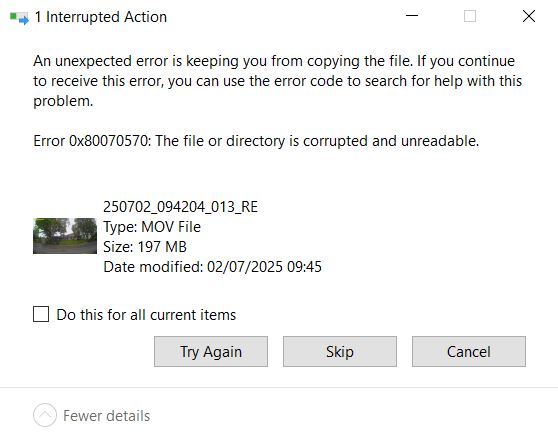The width and height of the screenshot is (558, 436).
Task: Click the file name 250702_094204_013_RE
Action: (x=180, y=207)
